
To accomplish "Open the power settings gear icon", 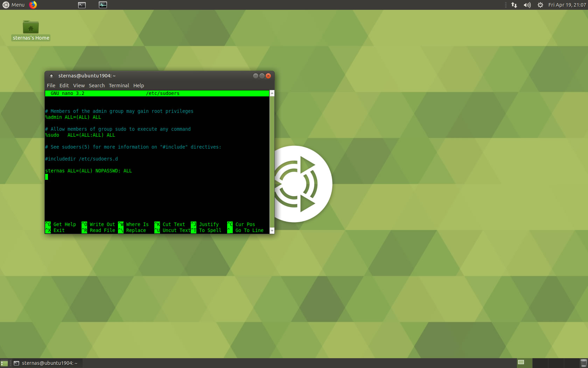I will point(540,5).
